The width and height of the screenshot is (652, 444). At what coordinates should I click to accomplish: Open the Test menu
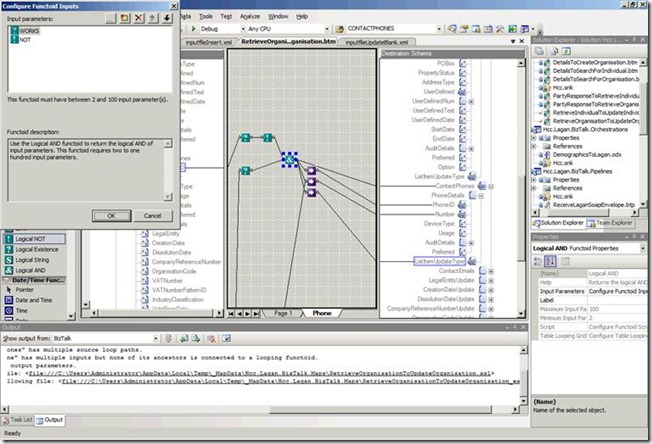coord(226,16)
